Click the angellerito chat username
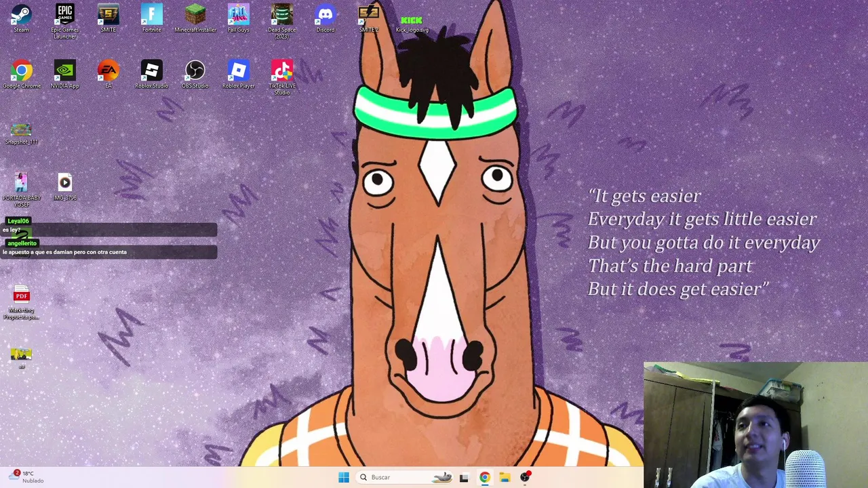This screenshot has height=488, width=868. [x=22, y=243]
